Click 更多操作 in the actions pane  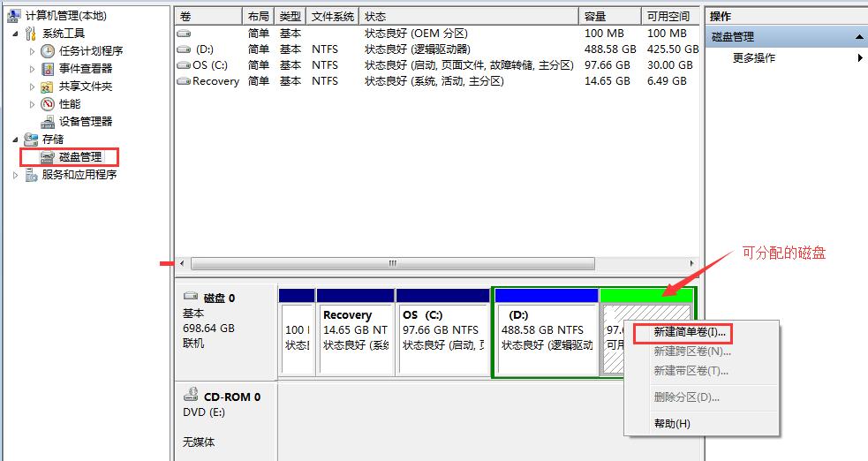[753, 57]
